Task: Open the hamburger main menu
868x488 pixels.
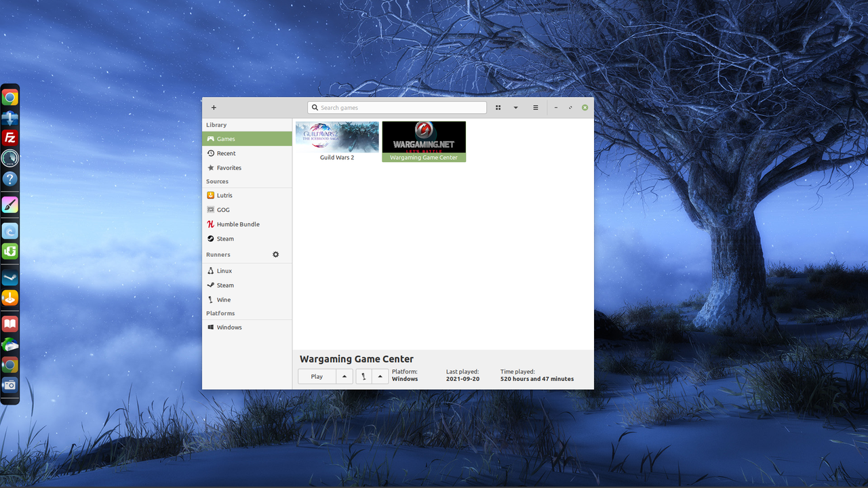Action: coord(536,108)
